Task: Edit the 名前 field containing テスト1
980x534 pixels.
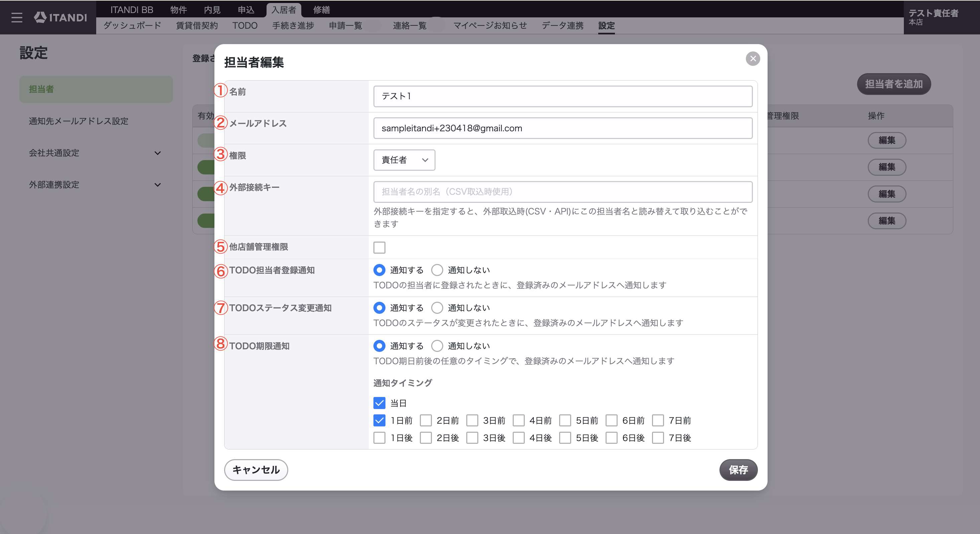Action: [x=563, y=96]
